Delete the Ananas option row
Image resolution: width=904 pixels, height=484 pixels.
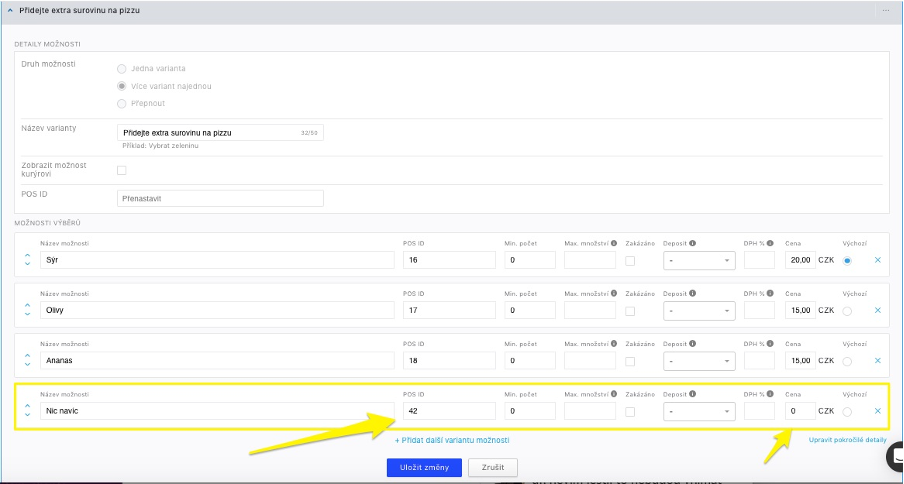click(x=877, y=361)
